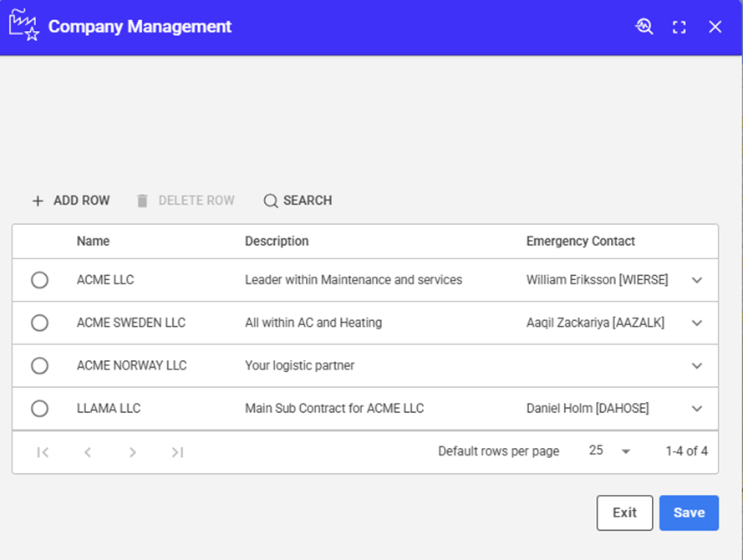Close the Company Management dialog
The width and height of the screenshot is (743, 560).
(715, 27)
